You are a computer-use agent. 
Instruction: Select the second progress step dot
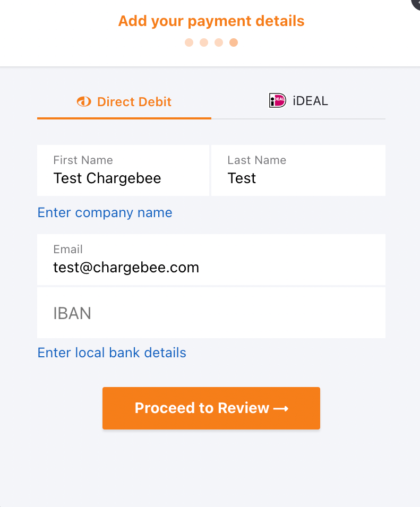(204, 42)
